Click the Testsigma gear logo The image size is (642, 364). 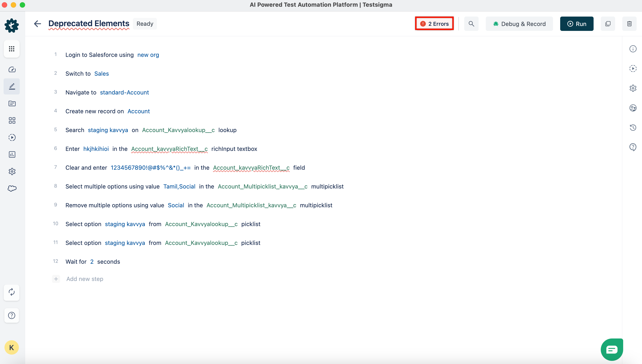(x=11, y=25)
